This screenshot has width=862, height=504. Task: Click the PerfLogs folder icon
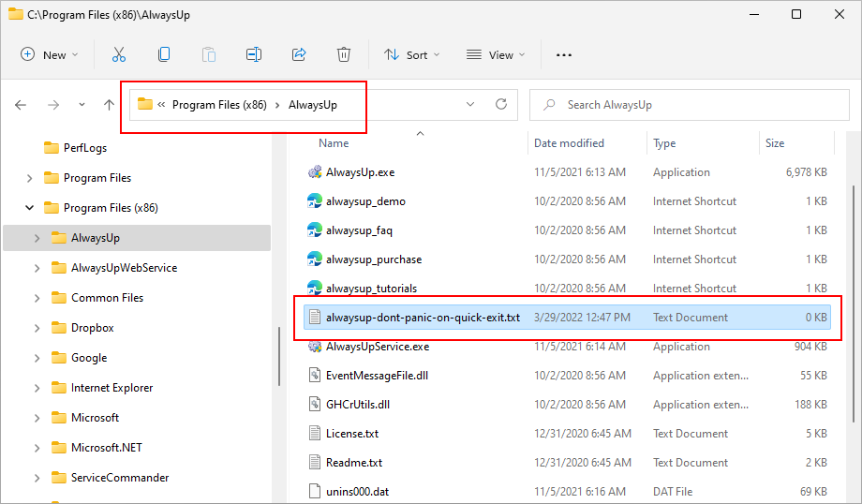[x=52, y=148]
